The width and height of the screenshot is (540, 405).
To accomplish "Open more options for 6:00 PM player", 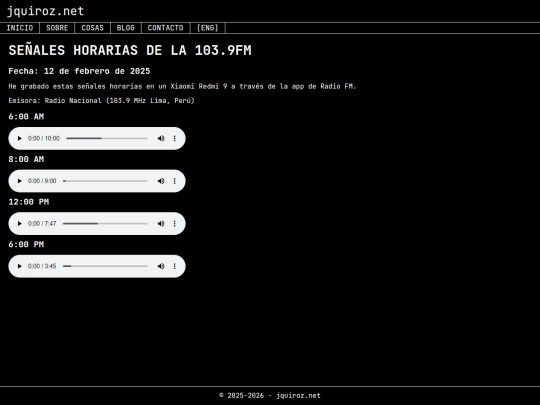I will coord(175,266).
